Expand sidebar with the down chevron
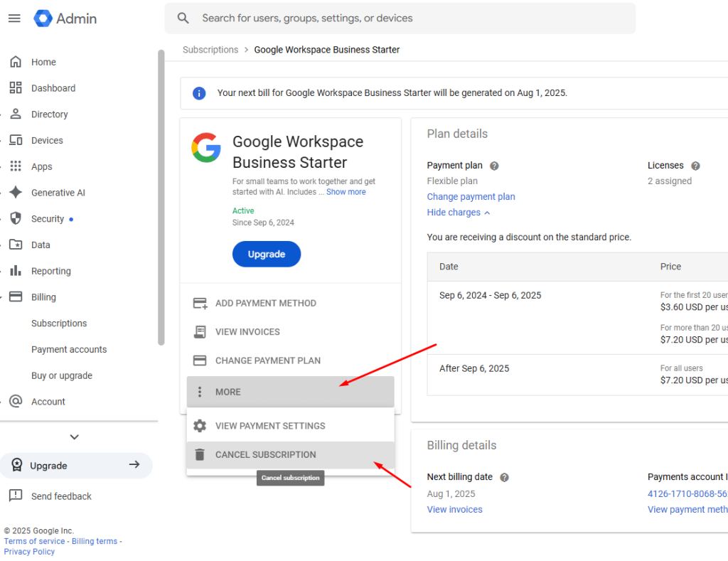This screenshot has width=728, height=561. tap(74, 437)
